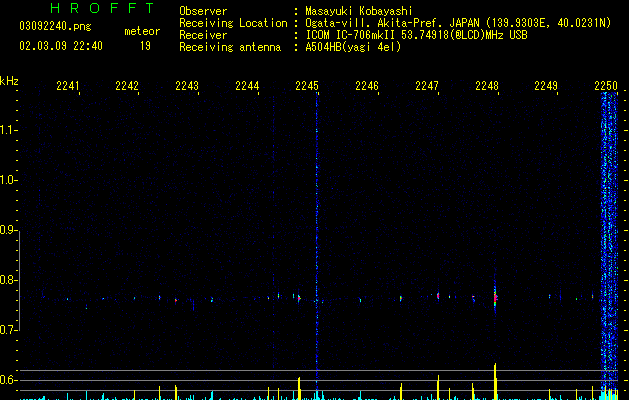Click the yellow intensity peak just before 2245
The image size is (629, 400).
[299, 388]
